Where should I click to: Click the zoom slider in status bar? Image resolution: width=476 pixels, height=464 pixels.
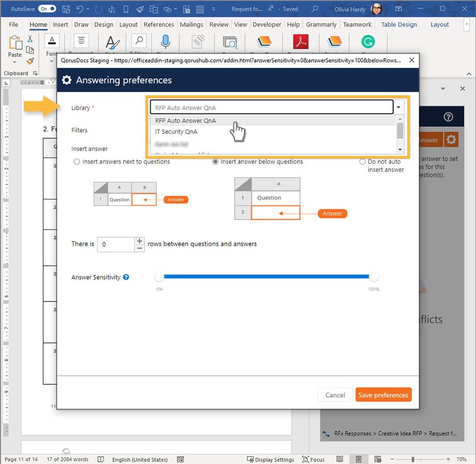coord(413,459)
